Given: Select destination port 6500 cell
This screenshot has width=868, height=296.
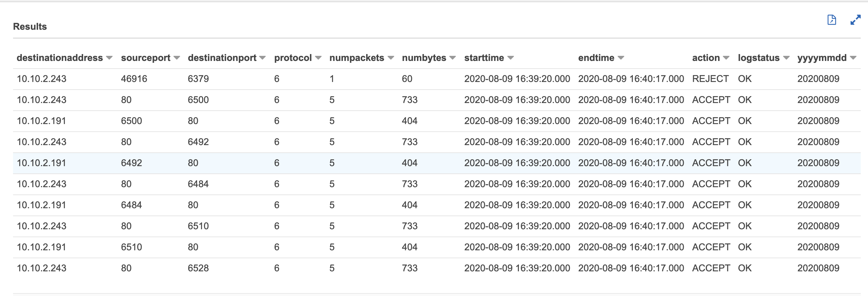Looking at the screenshot, I should click(198, 100).
